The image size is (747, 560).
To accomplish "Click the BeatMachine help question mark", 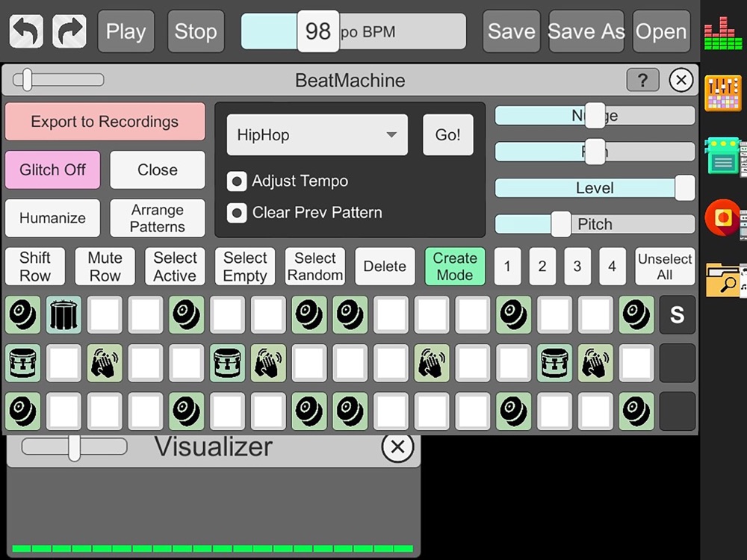I will pyautogui.click(x=642, y=80).
